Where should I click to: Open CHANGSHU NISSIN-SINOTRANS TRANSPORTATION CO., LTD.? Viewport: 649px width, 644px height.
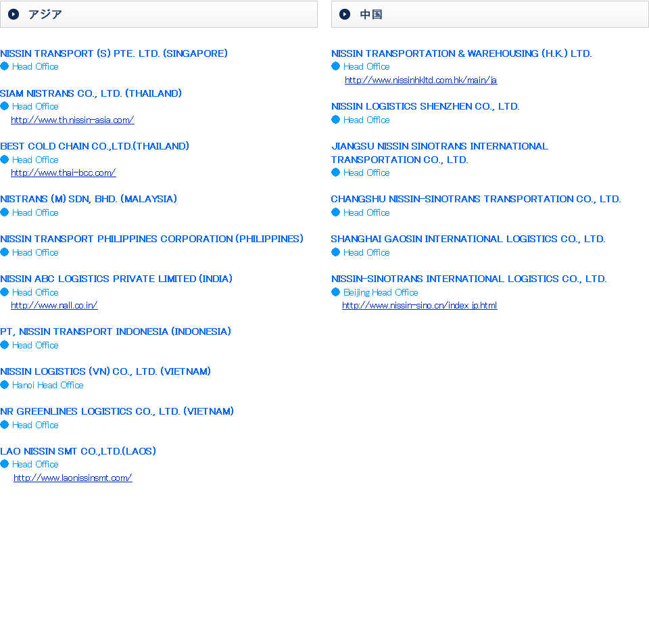(x=476, y=199)
